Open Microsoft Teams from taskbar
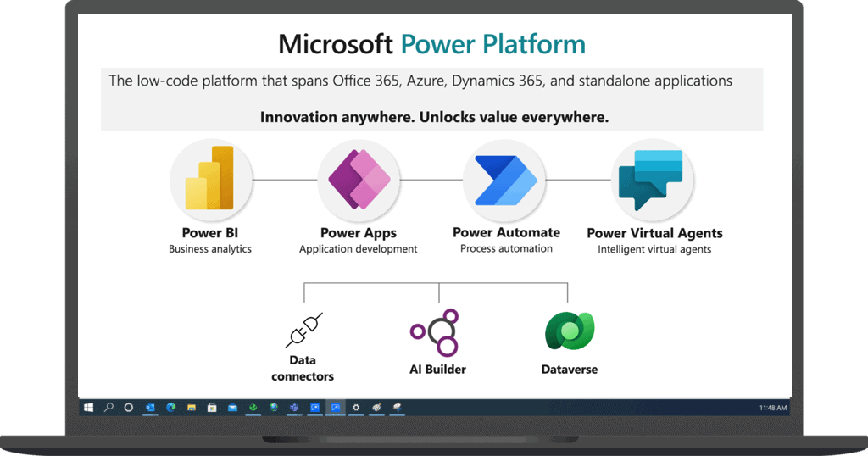Image resolution: width=868 pixels, height=456 pixels. (x=294, y=408)
